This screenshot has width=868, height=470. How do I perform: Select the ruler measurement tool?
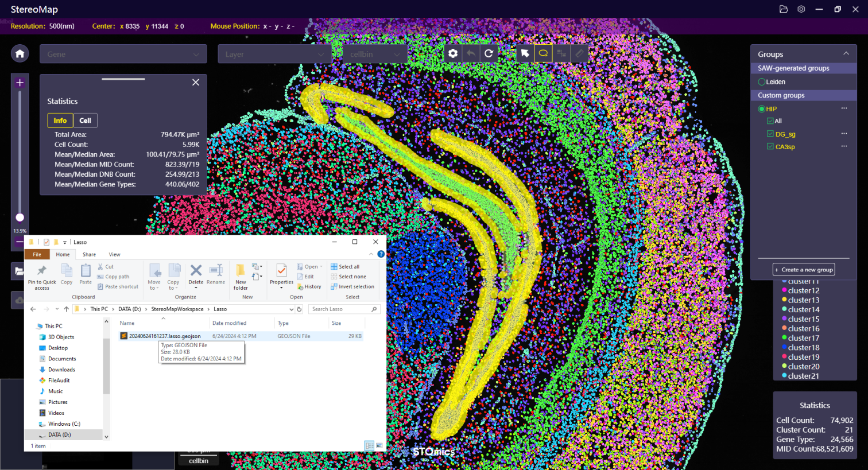click(x=579, y=53)
